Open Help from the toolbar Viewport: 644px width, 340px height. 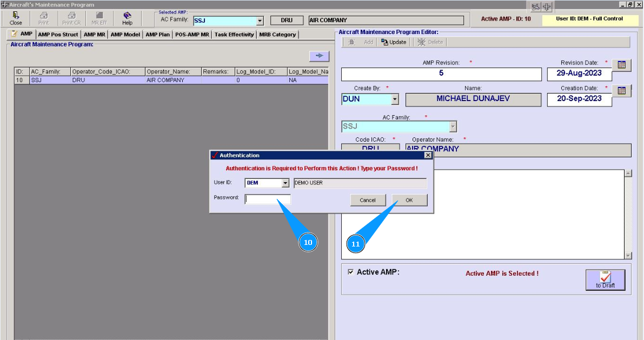[x=127, y=18]
